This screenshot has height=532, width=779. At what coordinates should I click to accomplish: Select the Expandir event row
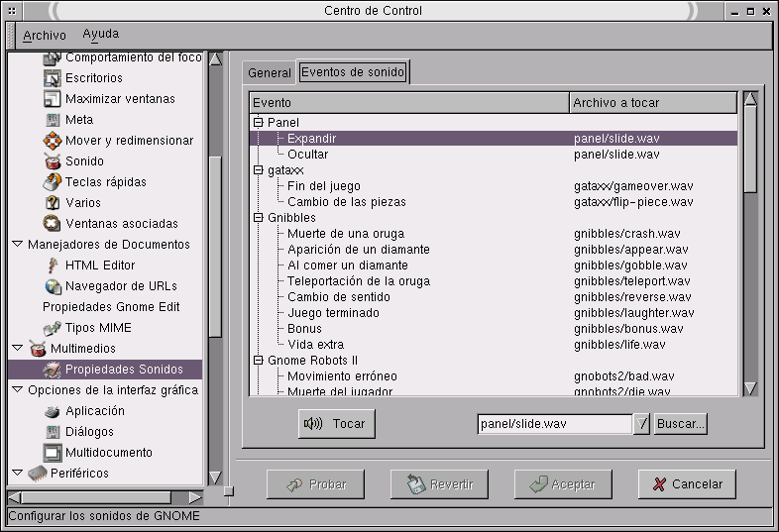(494, 138)
